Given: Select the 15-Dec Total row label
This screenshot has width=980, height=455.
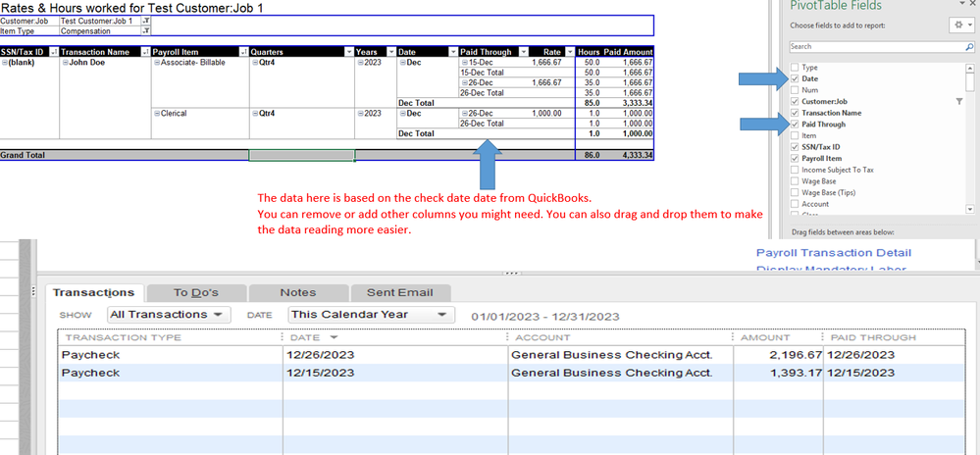Looking at the screenshot, I should 483,73.
